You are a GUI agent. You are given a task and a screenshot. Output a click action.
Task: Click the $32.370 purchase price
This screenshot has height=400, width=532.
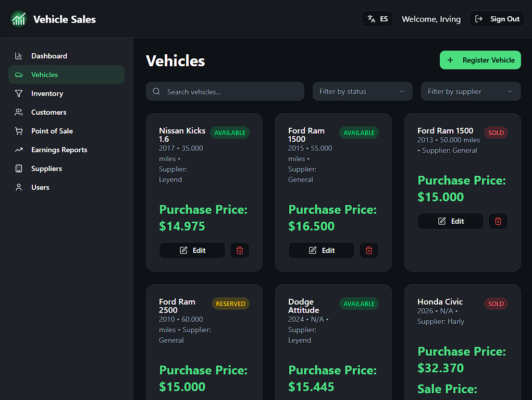pyautogui.click(x=441, y=368)
